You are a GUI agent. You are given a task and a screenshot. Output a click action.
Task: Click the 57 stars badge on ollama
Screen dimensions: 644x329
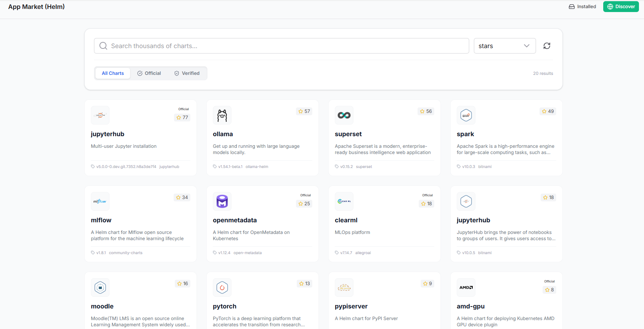click(304, 111)
